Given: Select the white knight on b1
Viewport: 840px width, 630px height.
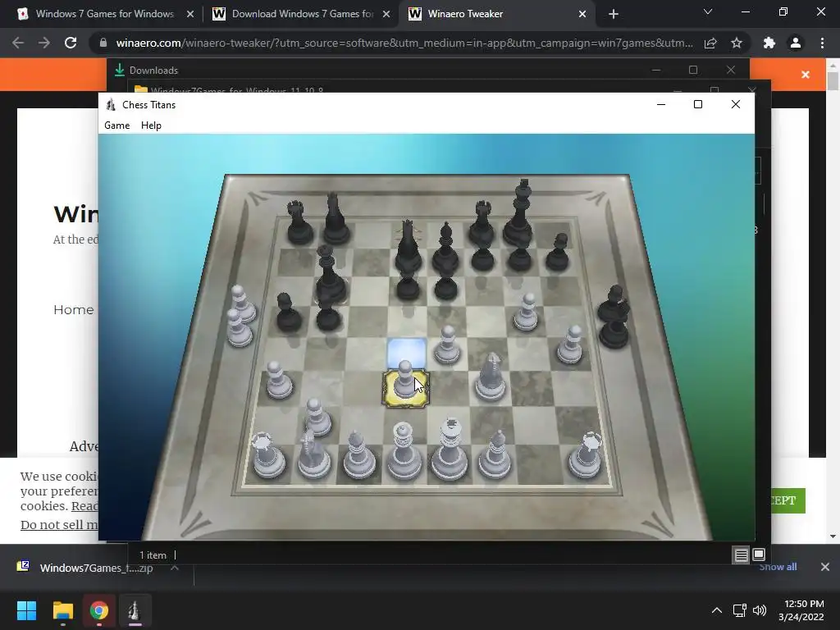Looking at the screenshot, I should pos(314,453).
